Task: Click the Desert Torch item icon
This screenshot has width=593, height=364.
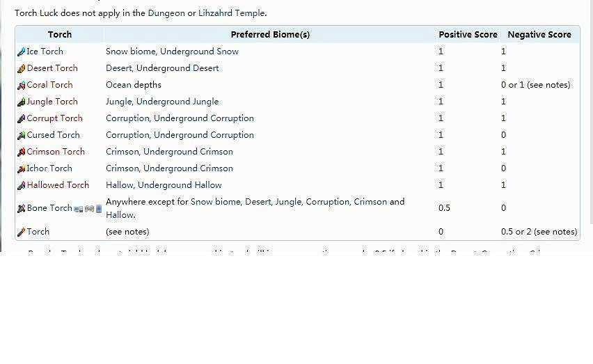Action: (x=21, y=68)
